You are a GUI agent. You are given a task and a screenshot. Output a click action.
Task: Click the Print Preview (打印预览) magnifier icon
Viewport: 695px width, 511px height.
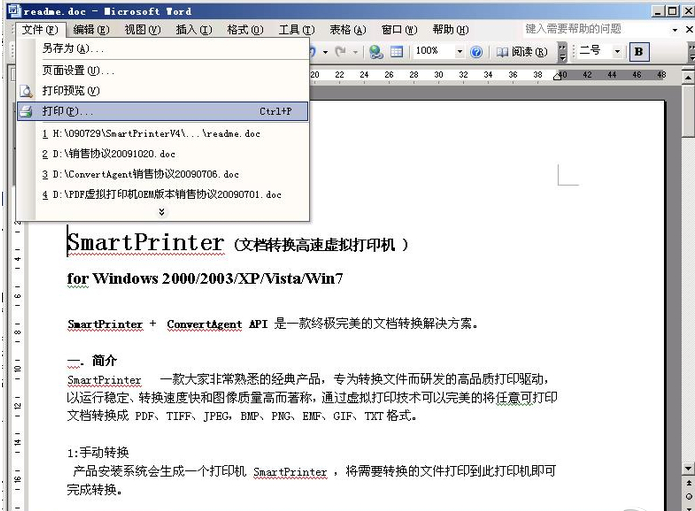pyautogui.click(x=26, y=91)
